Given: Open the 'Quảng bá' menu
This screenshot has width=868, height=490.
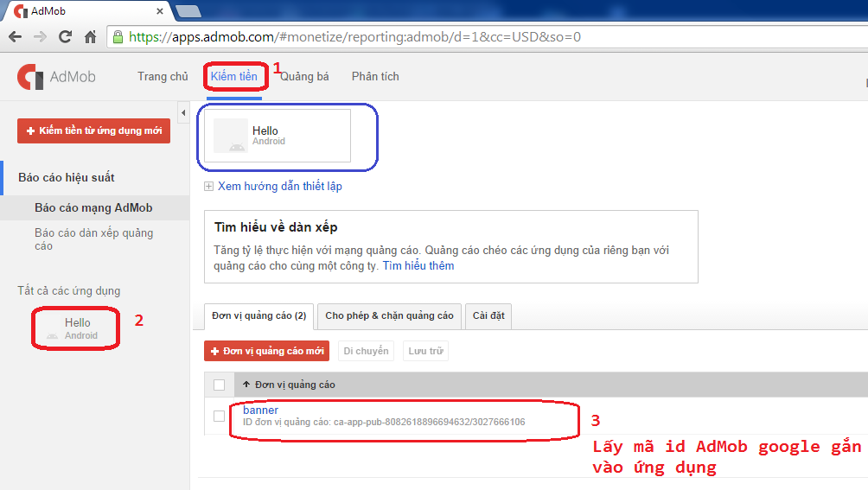Looking at the screenshot, I should 304,76.
